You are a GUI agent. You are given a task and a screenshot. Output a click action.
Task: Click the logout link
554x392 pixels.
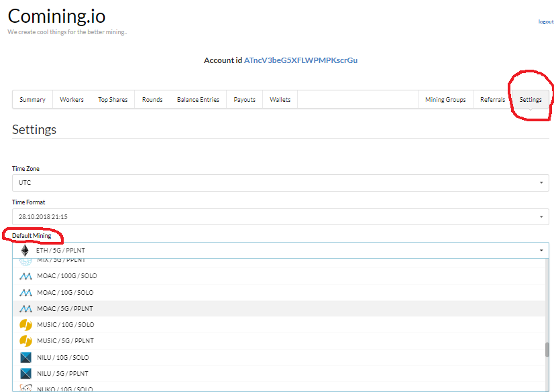[546, 22]
